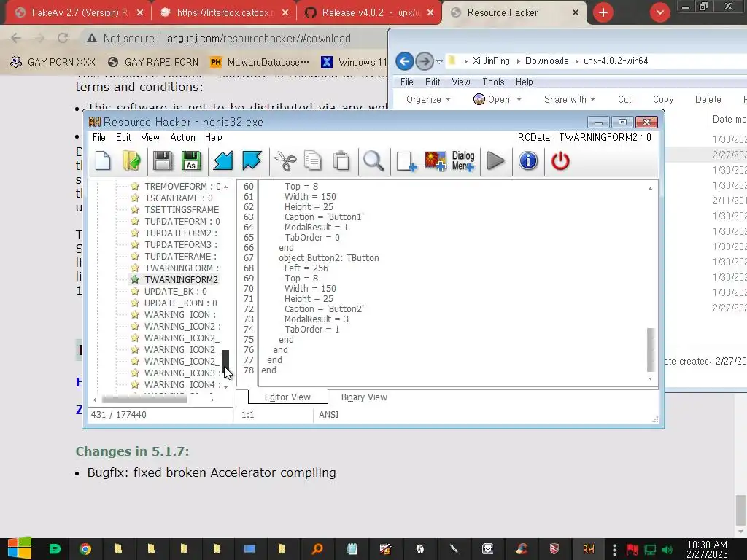The width and height of the screenshot is (747, 560).
Task: Click line 72 Caption = 'Button2'
Action: [x=324, y=309]
